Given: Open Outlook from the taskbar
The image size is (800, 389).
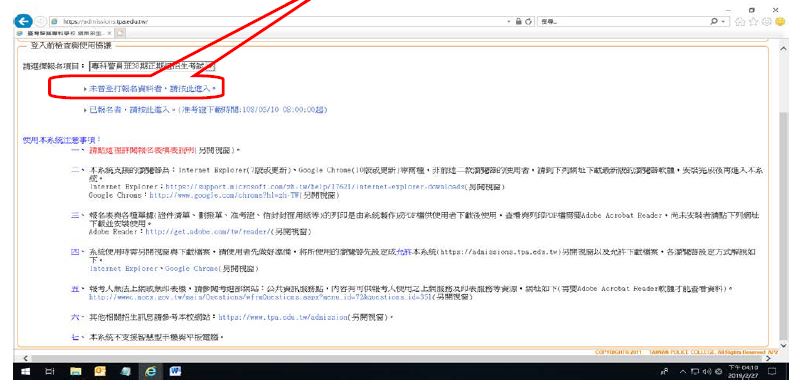Looking at the screenshot, I should click(100, 371).
